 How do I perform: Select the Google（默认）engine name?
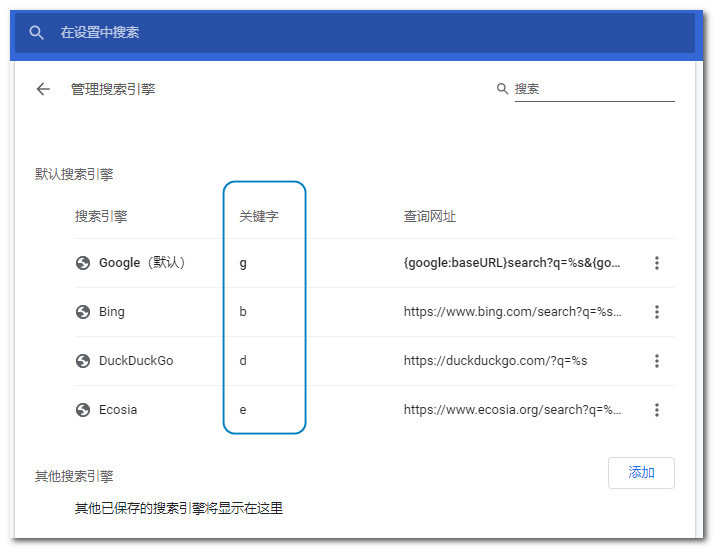pos(142,263)
